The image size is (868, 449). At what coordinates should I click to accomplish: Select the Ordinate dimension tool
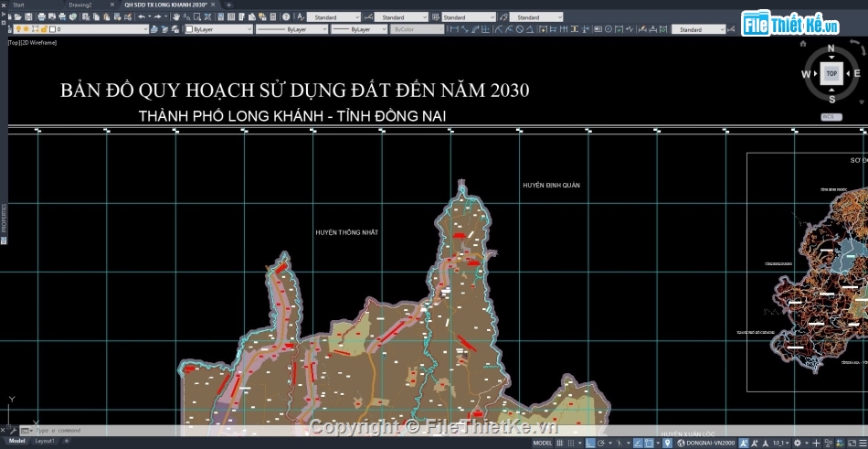coord(485,29)
